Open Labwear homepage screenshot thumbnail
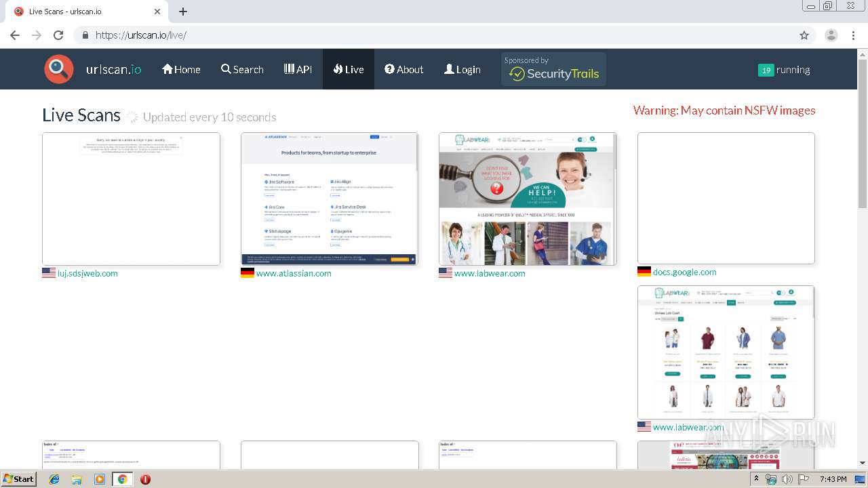This screenshot has height=488, width=868. tap(528, 199)
